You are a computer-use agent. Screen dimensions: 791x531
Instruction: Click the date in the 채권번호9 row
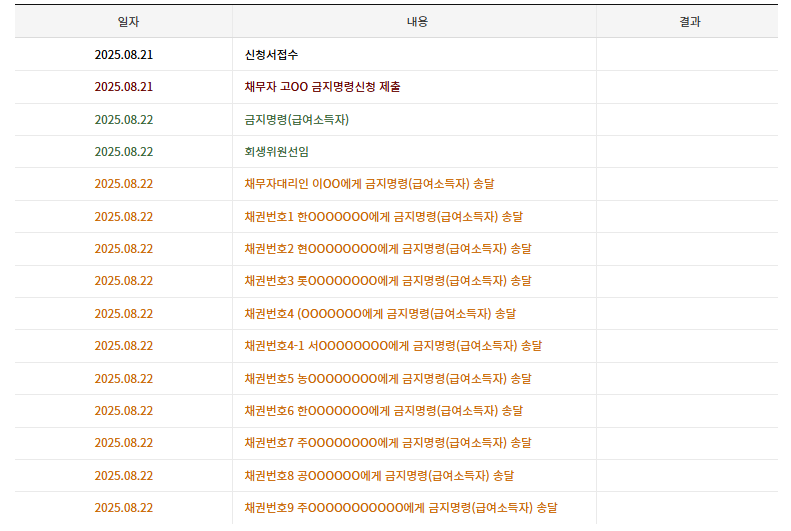(x=124, y=508)
